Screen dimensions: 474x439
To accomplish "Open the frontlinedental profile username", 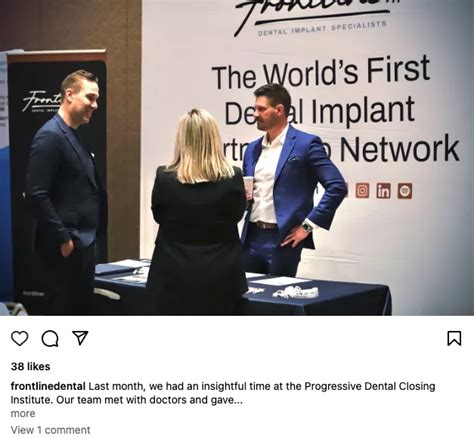I will coord(48,386).
